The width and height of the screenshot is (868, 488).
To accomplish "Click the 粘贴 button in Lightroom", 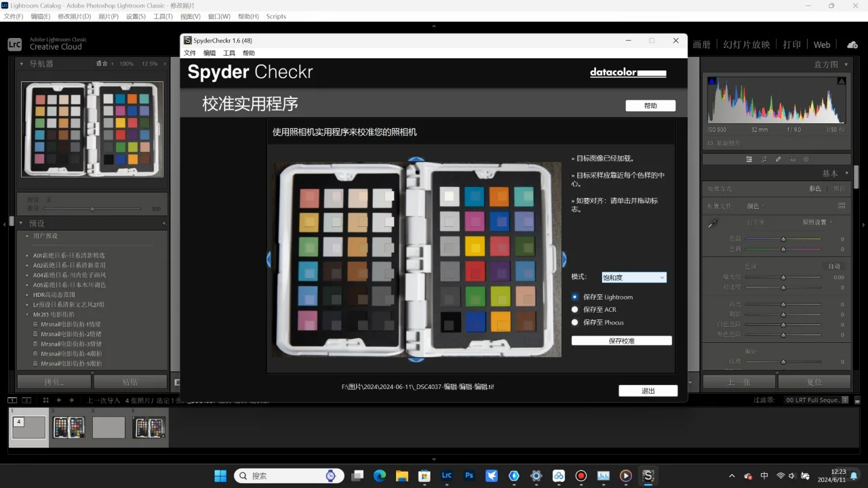I will click(x=130, y=382).
